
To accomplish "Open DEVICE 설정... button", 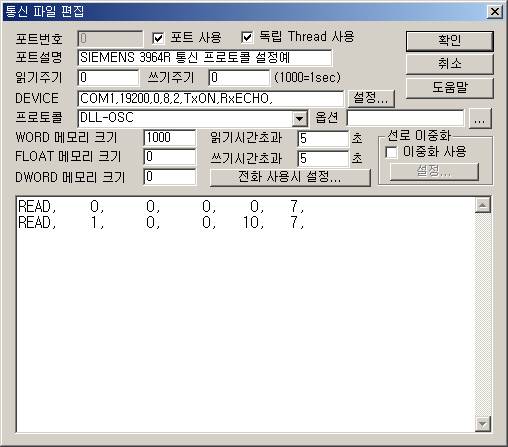I will pyautogui.click(x=371, y=98).
